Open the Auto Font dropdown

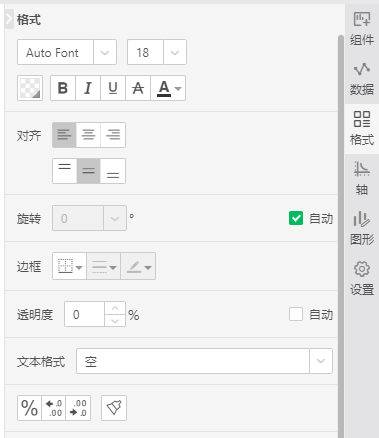tap(105, 52)
